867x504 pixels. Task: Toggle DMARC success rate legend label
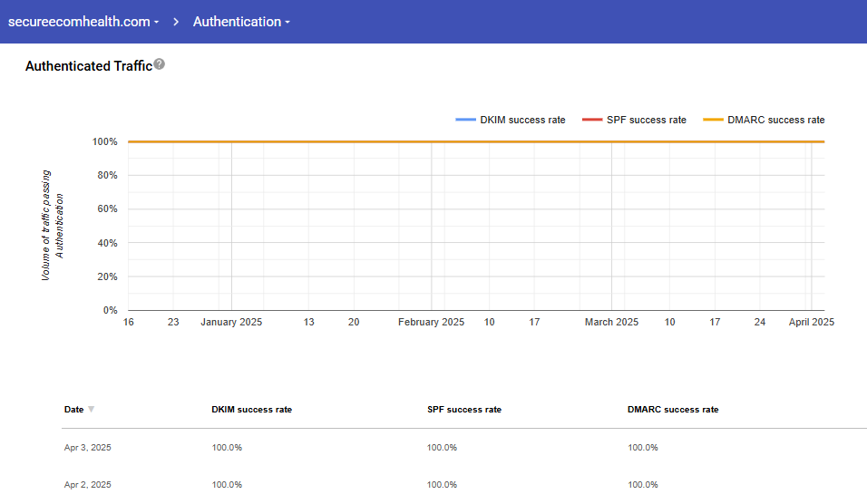click(x=775, y=120)
